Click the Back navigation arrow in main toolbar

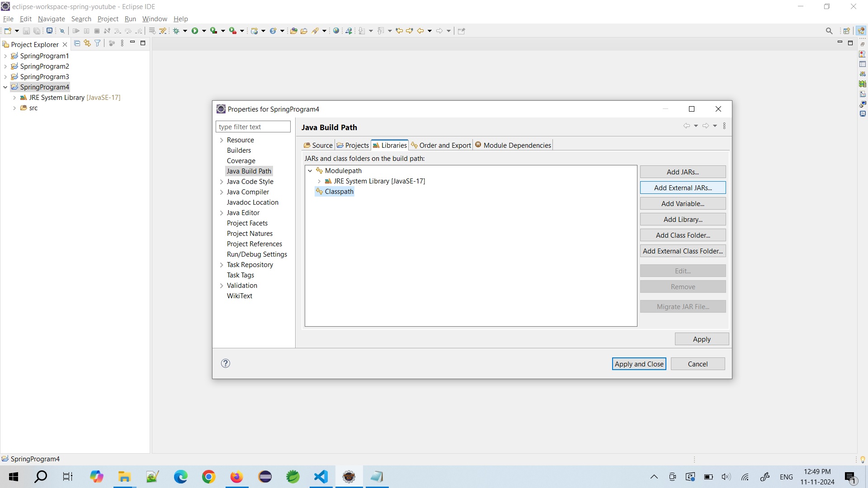click(420, 31)
